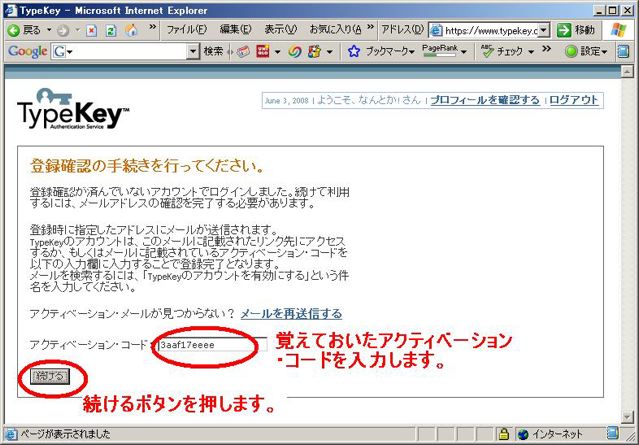
Task: Open the ブックマーク dropdown menu
Action: pos(390,52)
